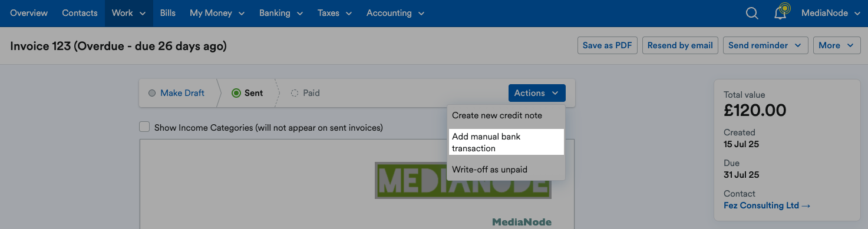This screenshot has width=868, height=229.
Task: Select the Sent status radio
Action: (236, 93)
